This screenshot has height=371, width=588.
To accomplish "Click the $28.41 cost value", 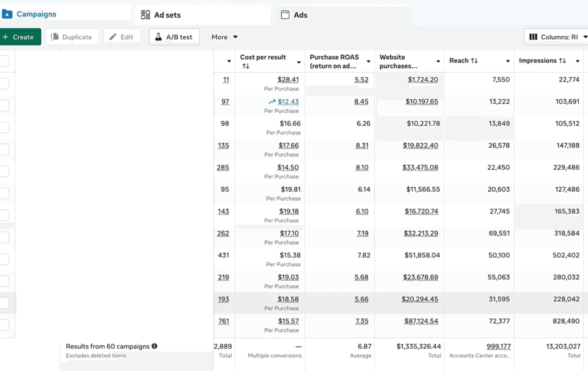I will point(288,80).
